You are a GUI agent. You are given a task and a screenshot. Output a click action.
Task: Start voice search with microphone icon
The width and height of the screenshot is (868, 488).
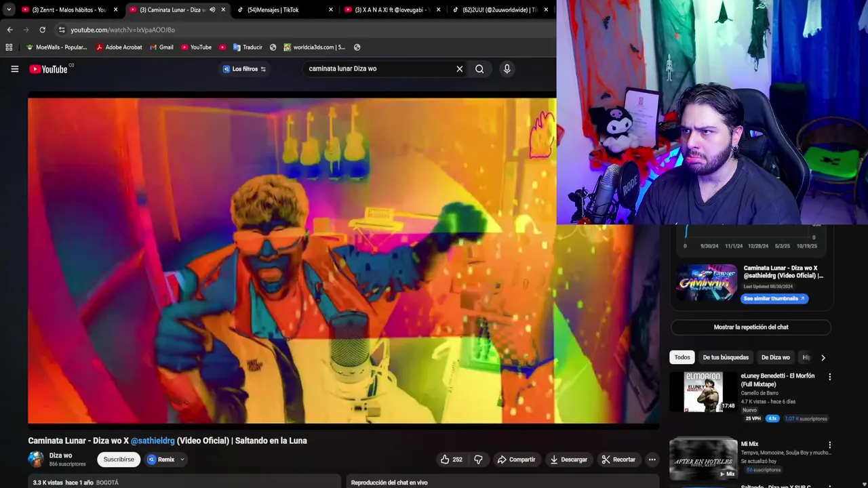(x=507, y=68)
